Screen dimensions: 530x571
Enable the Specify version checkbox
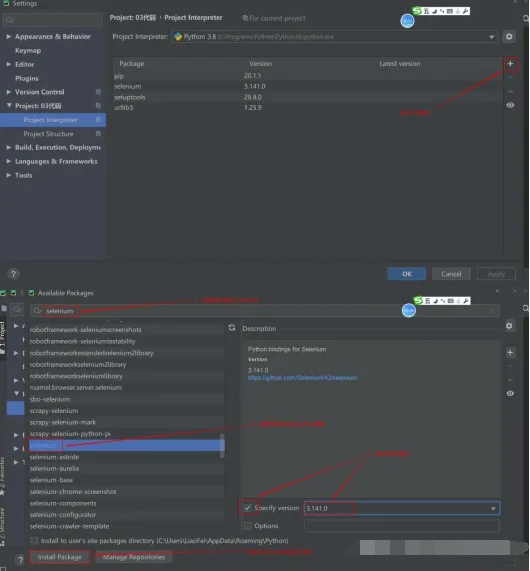pyautogui.click(x=248, y=508)
